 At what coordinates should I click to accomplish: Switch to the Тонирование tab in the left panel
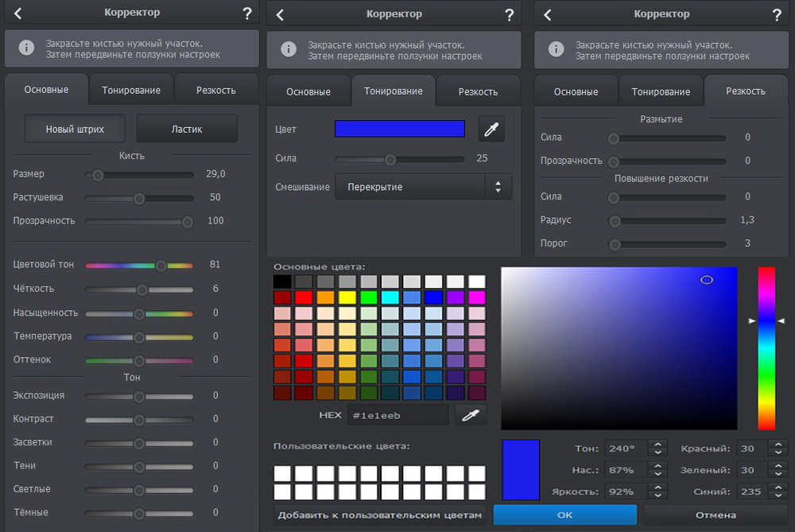(x=131, y=90)
